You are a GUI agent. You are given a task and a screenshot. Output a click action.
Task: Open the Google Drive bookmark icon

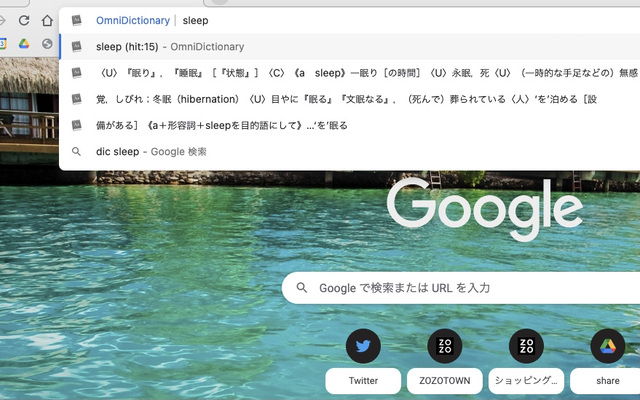(24, 44)
